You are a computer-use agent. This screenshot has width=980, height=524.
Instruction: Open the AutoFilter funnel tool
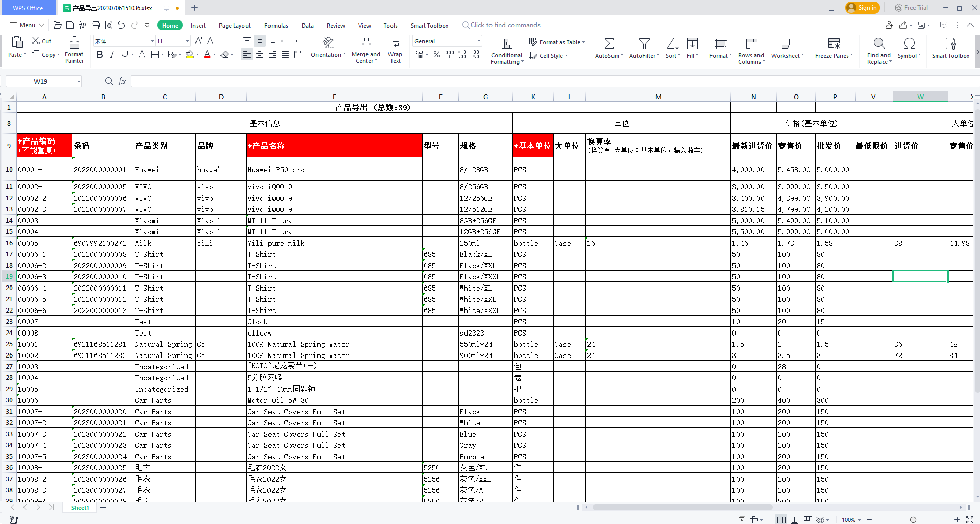click(x=644, y=44)
